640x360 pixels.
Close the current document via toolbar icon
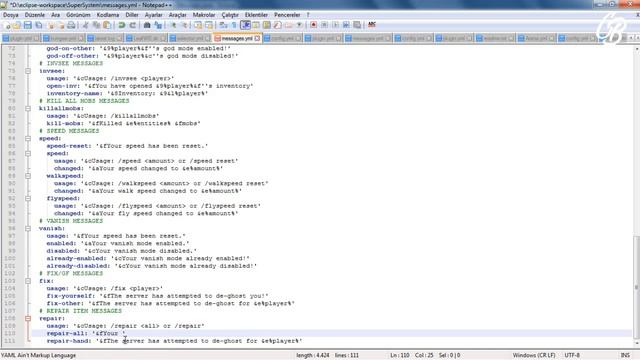tap(51, 25)
